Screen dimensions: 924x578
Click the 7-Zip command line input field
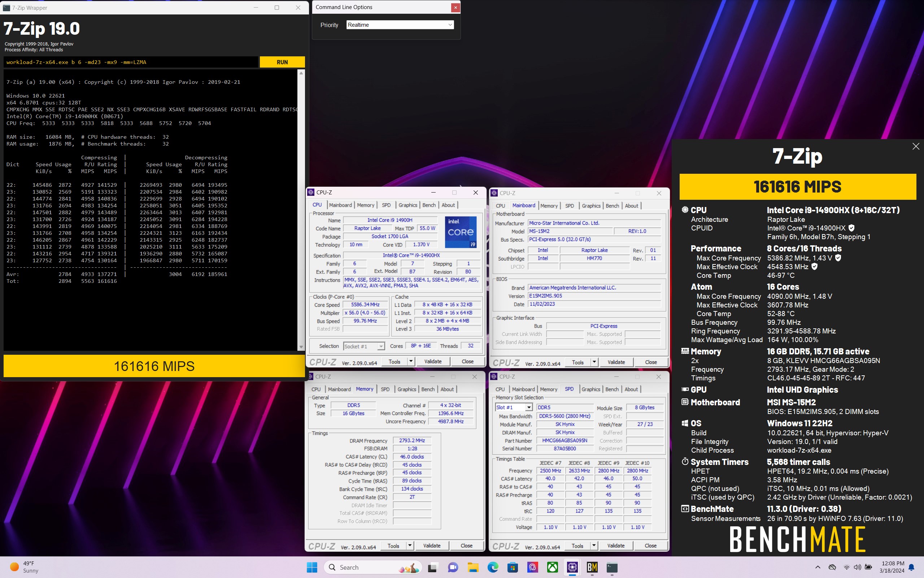131,62
